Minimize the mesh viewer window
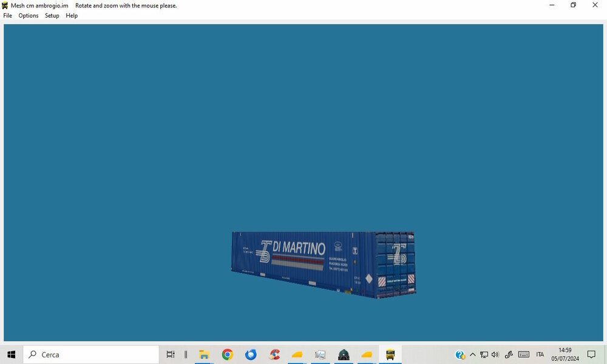Viewport: 607px width, 364px height. (x=552, y=5)
